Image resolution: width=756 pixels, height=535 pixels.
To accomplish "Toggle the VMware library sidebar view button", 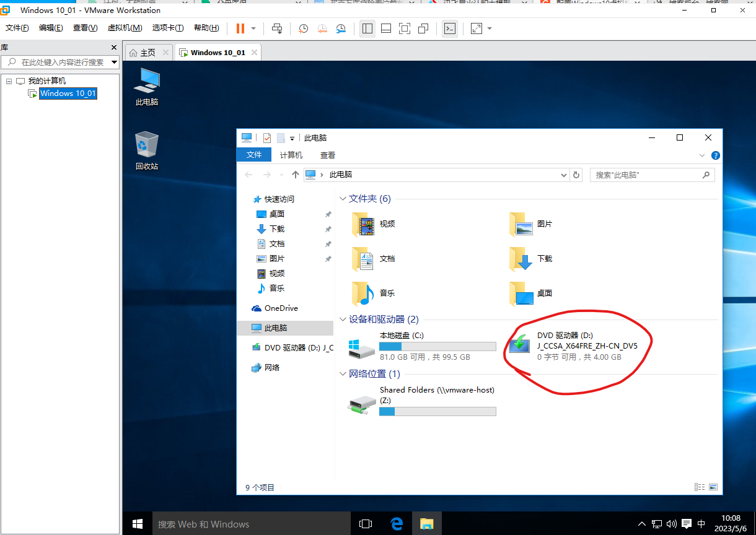I will (367, 28).
